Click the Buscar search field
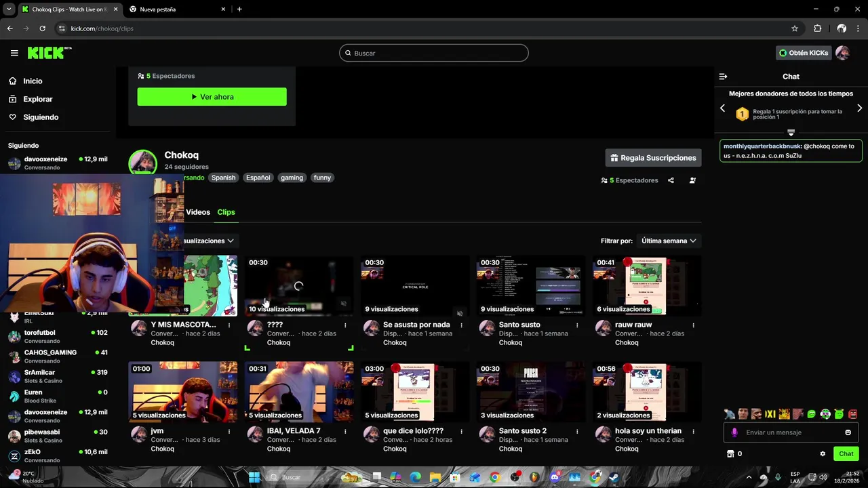Viewport: 868px width, 488px height. [434, 53]
